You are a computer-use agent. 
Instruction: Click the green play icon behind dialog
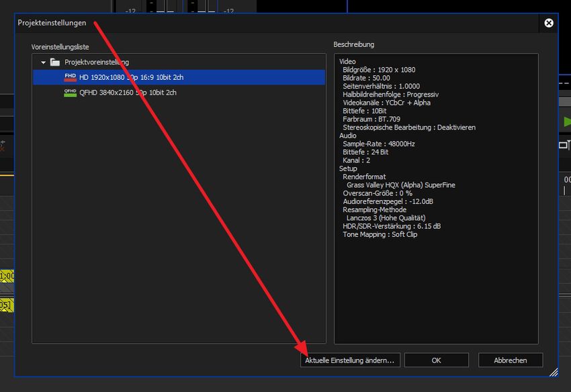click(566, 122)
